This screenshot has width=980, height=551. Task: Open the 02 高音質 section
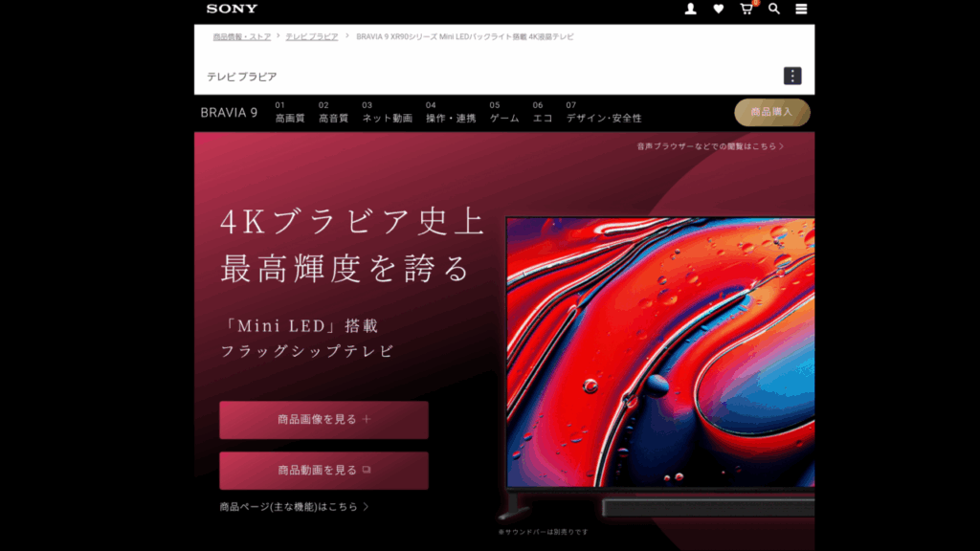[333, 113]
